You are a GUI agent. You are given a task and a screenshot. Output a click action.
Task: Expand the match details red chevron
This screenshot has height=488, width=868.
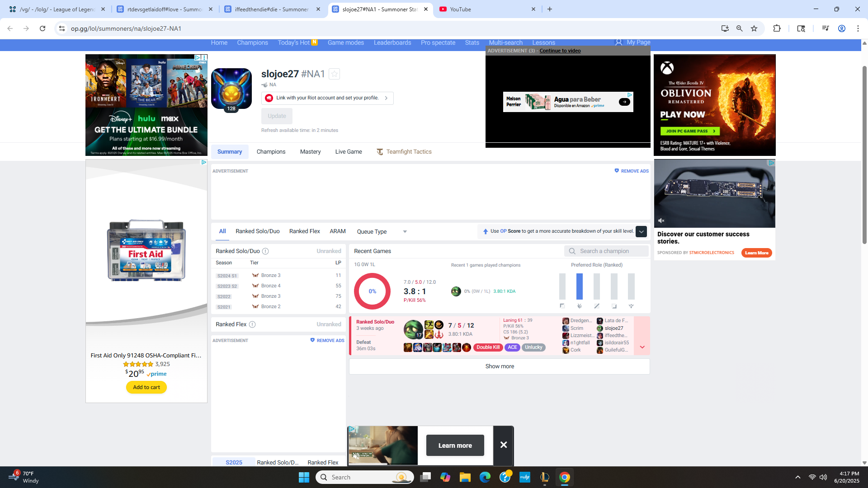(642, 347)
